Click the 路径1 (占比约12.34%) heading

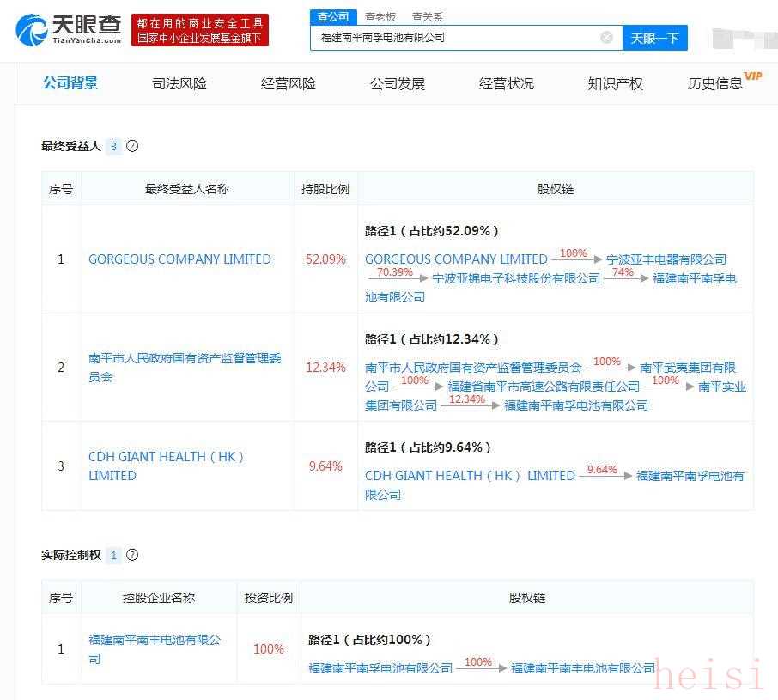point(432,339)
